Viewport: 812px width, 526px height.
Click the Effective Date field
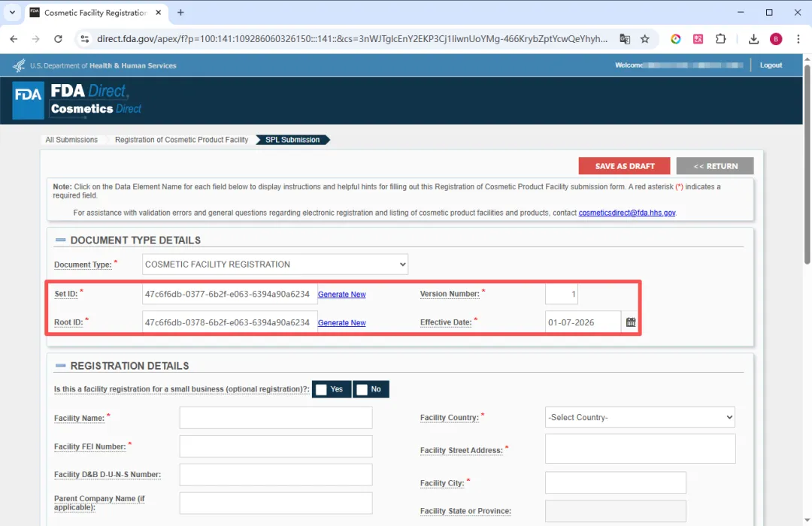[583, 322]
